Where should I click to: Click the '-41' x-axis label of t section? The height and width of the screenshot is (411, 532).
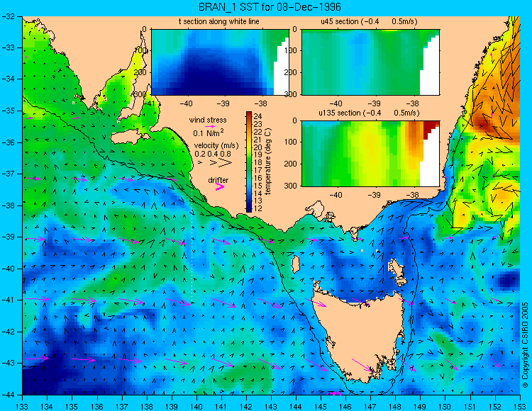tap(150, 103)
